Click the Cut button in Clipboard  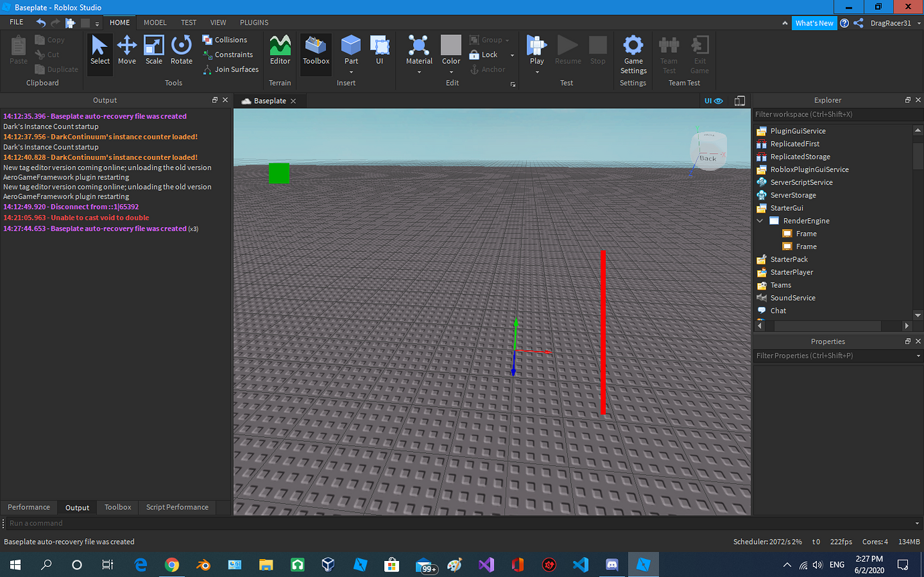48,55
